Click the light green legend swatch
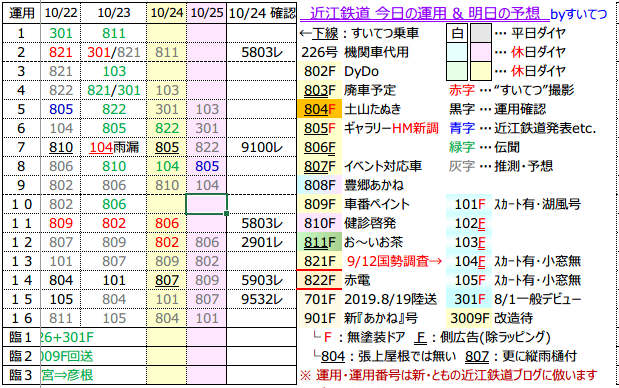This screenshot has width=619, height=388. pyautogui.click(x=457, y=71)
